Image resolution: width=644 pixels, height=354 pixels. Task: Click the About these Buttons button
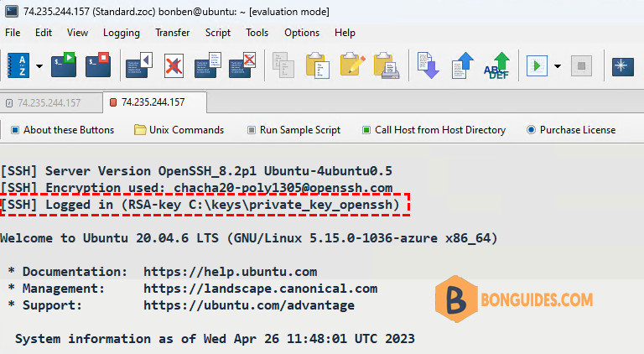click(62, 130)
